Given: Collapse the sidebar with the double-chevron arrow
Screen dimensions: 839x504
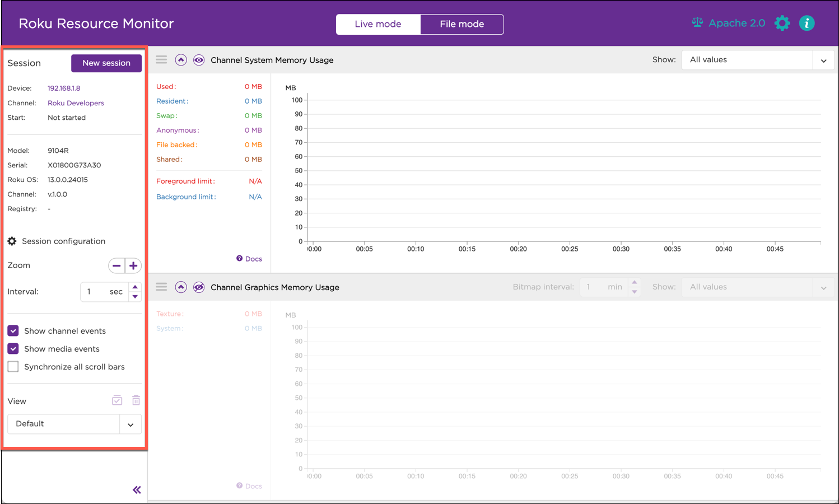Looking at the screenshot, I should [x=137, y=489].
